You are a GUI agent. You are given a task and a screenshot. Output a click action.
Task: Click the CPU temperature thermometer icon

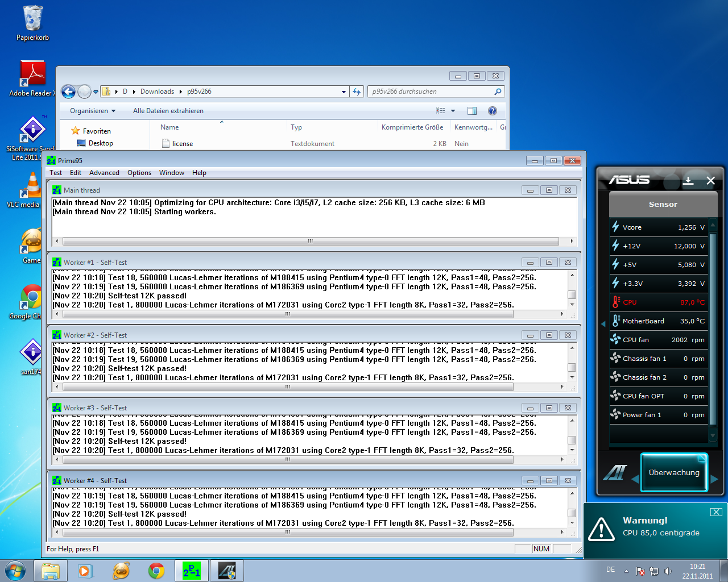click(615, 302)
